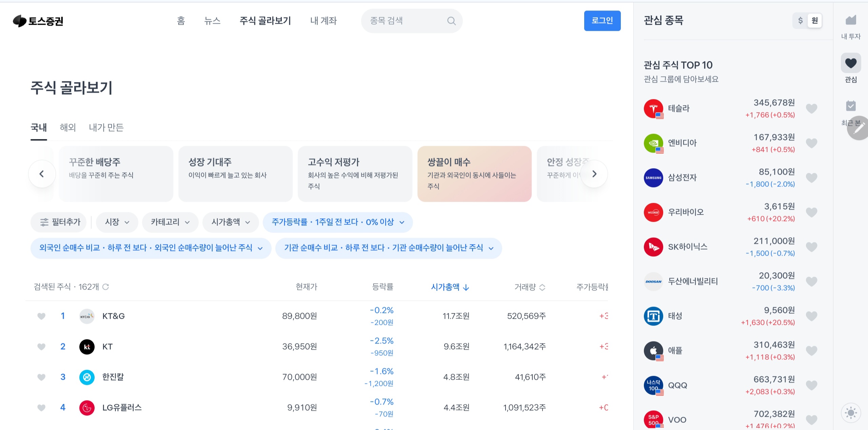Click KT current price 36,950원
868x430 pixels.
pyautogui.click(x=299, y=347)
